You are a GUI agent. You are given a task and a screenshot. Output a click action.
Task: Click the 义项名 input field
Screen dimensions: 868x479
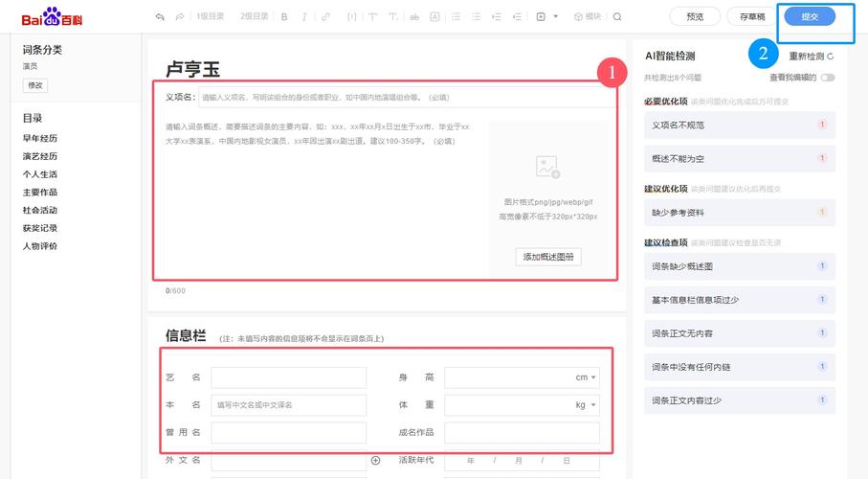(407, 97)
